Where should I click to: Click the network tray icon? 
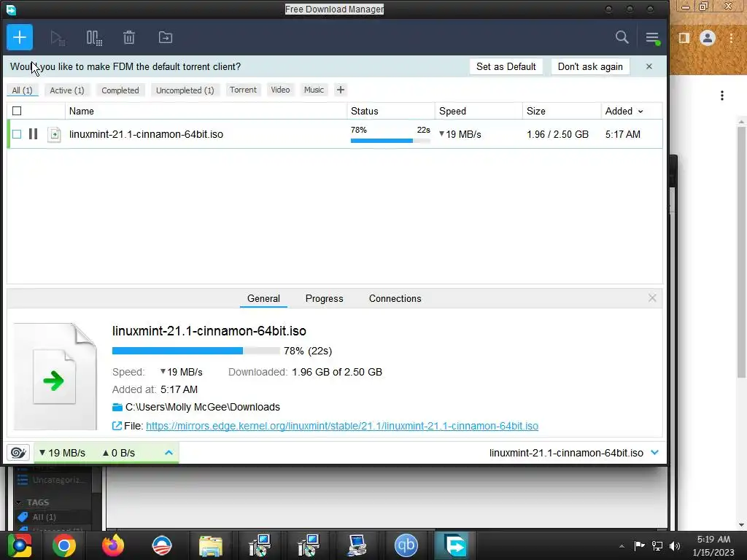(x=657, y=545)
